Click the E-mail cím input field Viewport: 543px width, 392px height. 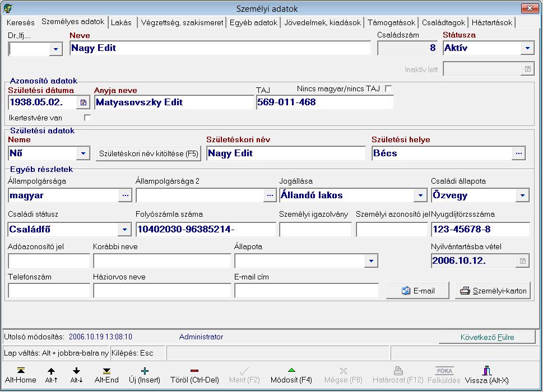point(307,291)
